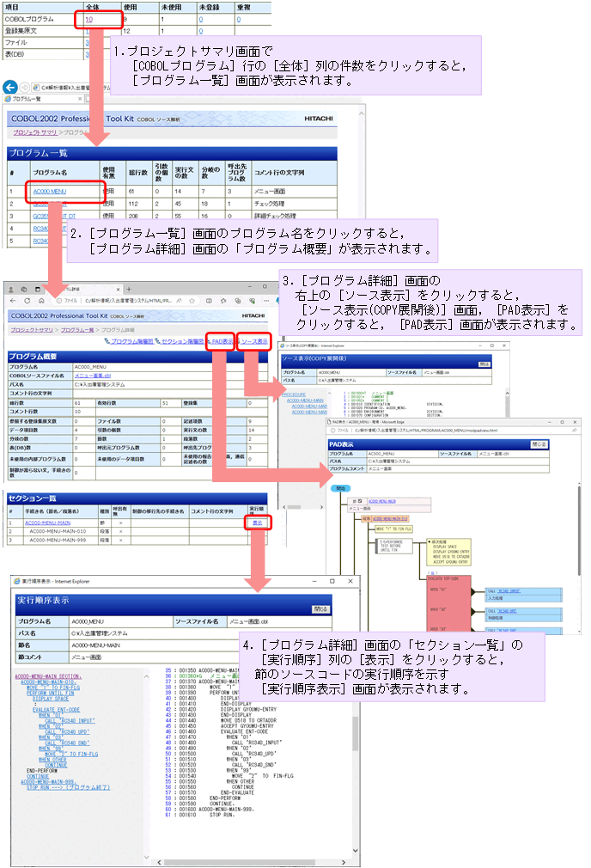Click EVALUATE ENT-CODE link in execution order tree
591x868 pixels.
[56, 710]
